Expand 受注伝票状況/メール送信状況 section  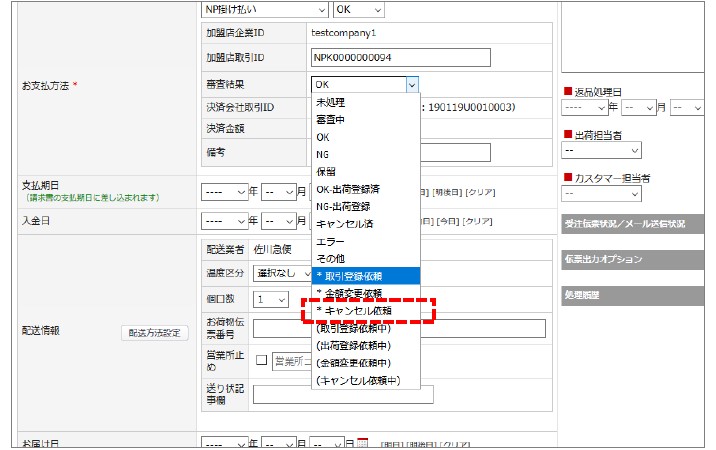(632, 224)
